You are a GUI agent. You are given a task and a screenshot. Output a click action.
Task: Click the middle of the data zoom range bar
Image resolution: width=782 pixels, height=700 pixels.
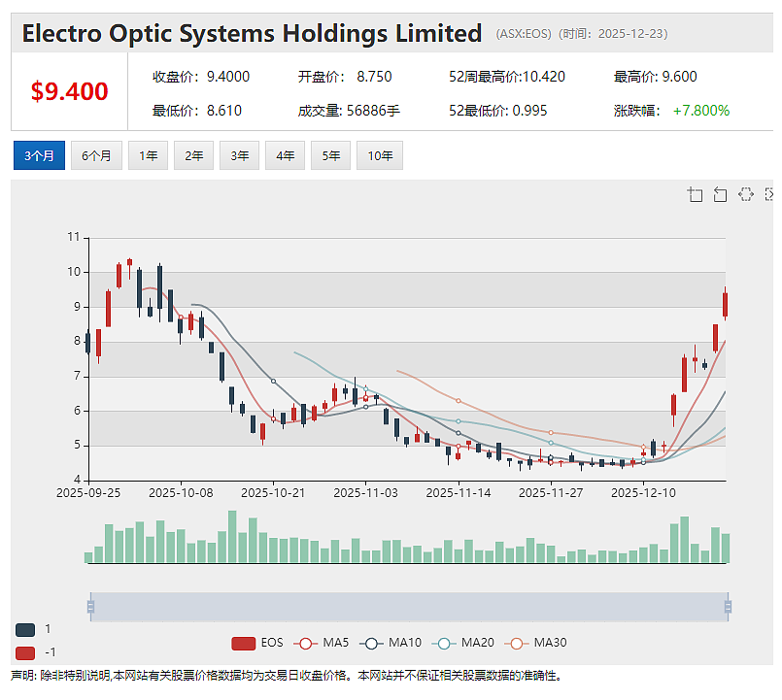pyautogui.click(x=409, y=607)
